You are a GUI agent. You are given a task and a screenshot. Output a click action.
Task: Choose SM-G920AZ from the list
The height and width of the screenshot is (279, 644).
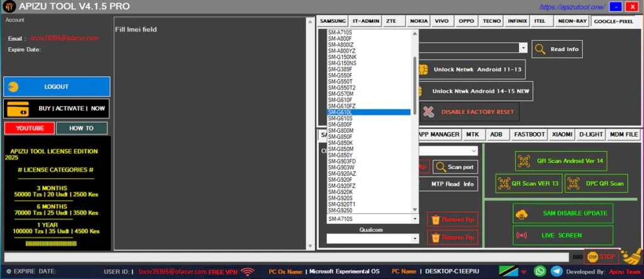[369, 174]
